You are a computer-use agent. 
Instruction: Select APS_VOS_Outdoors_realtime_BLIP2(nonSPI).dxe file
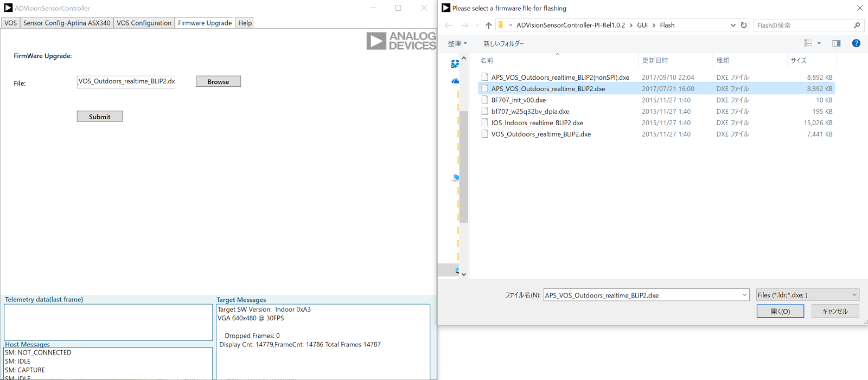(x=560, y=78)
